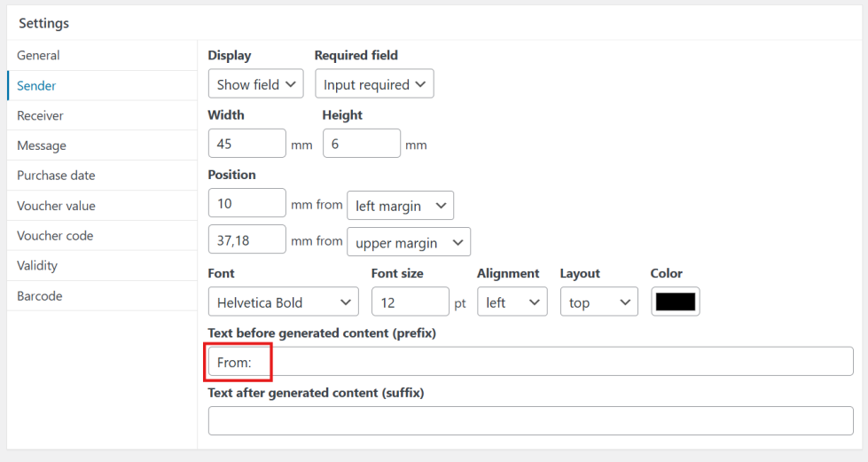Focus the Font size input
The width and height of the screenshot is (868, 462).
(410, 302)
